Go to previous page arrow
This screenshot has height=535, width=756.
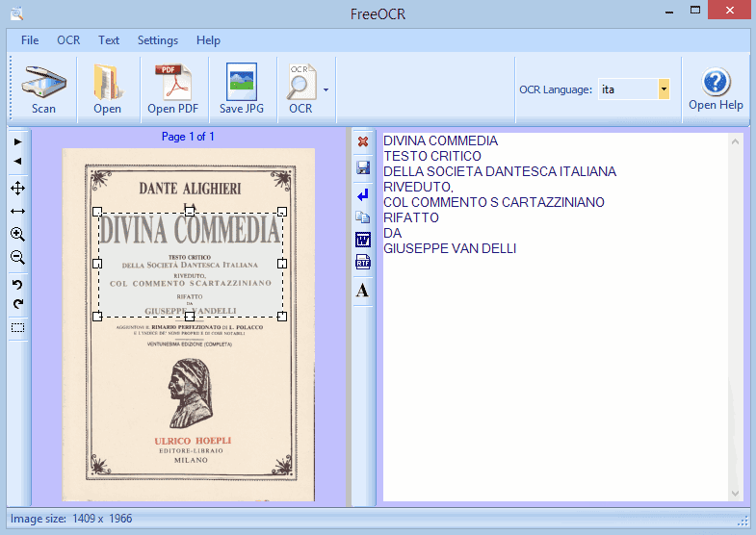pyautogui.click(x=18, y=161)
